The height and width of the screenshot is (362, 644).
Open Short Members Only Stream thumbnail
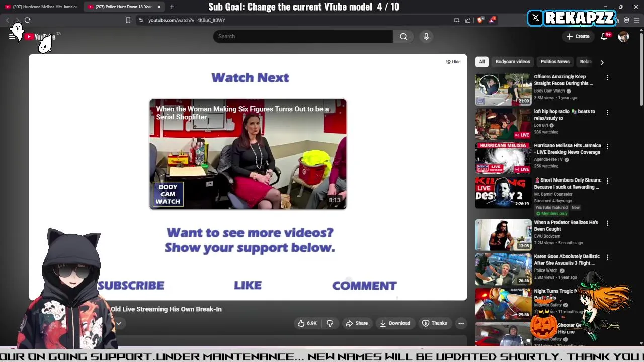pyautogui.click(x=503, y=192)
